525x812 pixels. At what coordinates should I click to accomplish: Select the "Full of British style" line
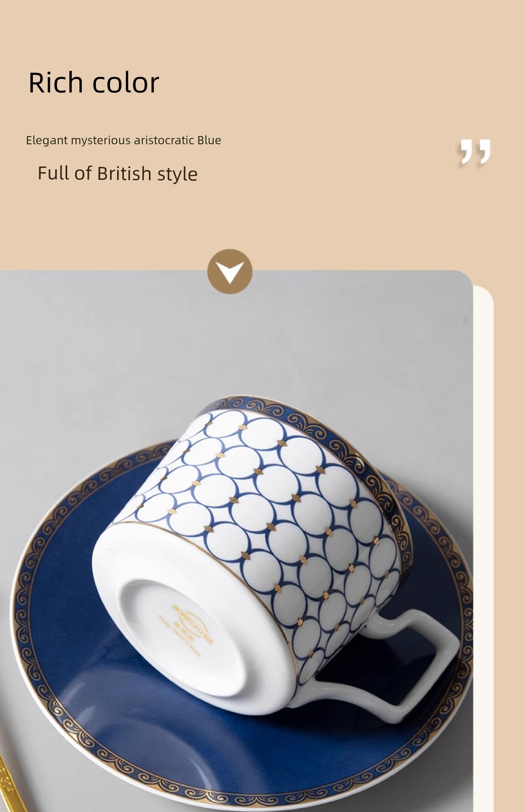coord(118,173)
